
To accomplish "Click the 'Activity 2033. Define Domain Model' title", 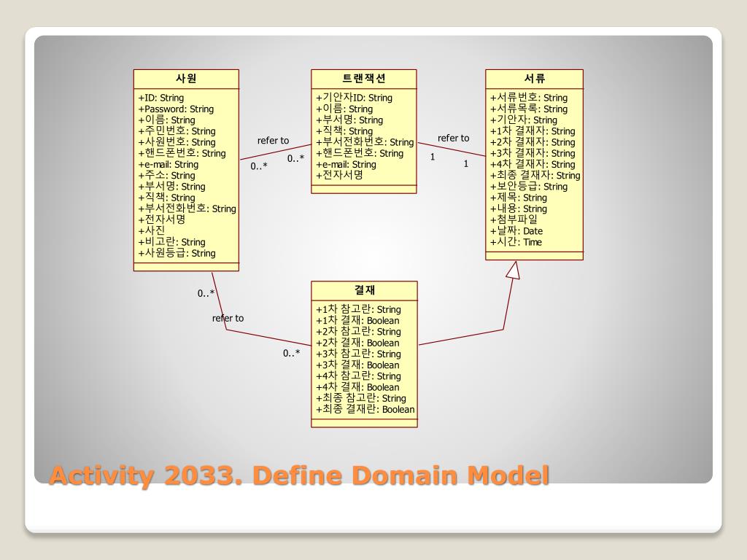I will coord(299,475).
